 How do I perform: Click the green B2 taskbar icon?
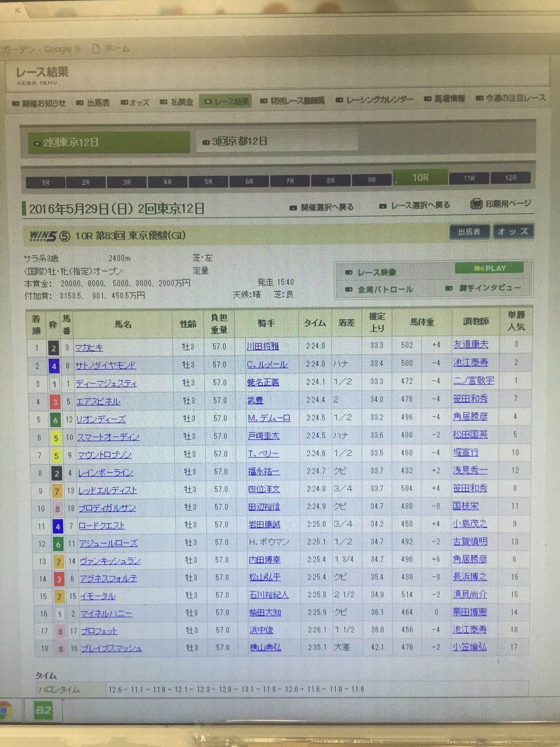[x=43, y=710]
